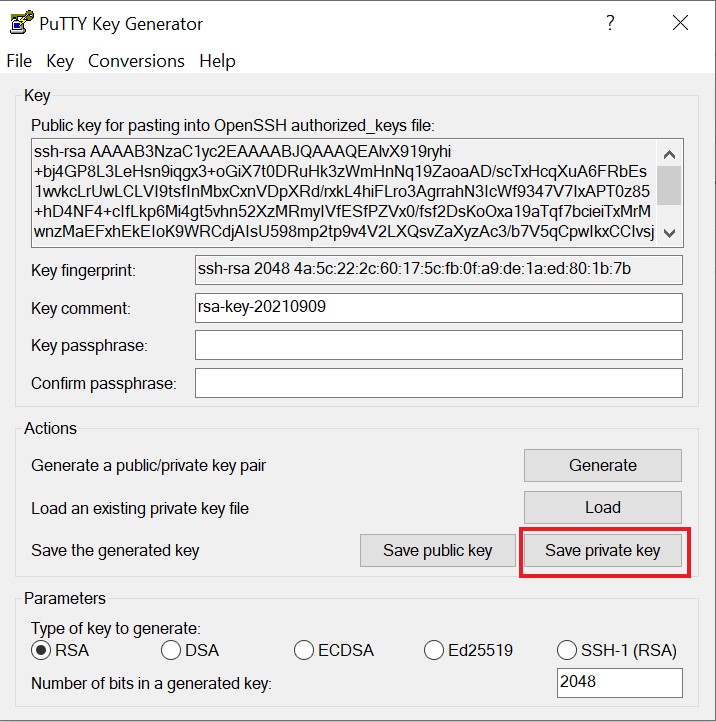The height and width of the screenshot is (722, 716).
Task: Click the public key scrollbar thumb
Action: pos(669,185)
